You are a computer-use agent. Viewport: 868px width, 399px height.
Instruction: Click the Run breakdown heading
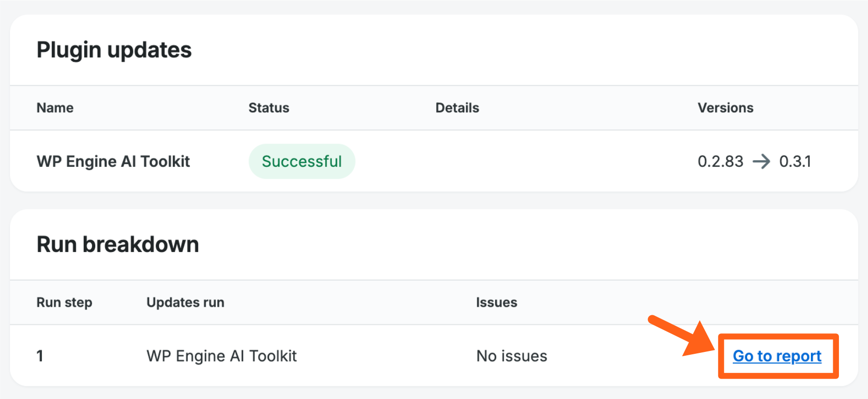coord(118,244)
